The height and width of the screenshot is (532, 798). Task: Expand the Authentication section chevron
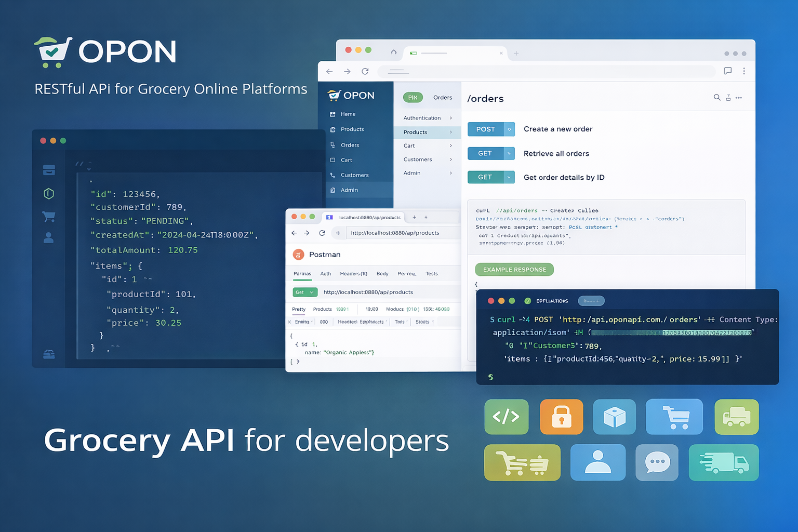(x=450, y=118)
